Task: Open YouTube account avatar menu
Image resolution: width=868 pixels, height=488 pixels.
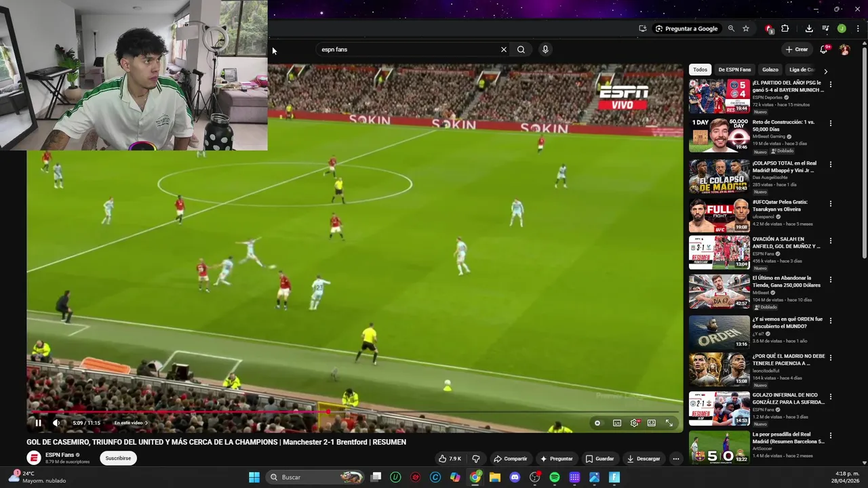Action: [x=844, y=49]
